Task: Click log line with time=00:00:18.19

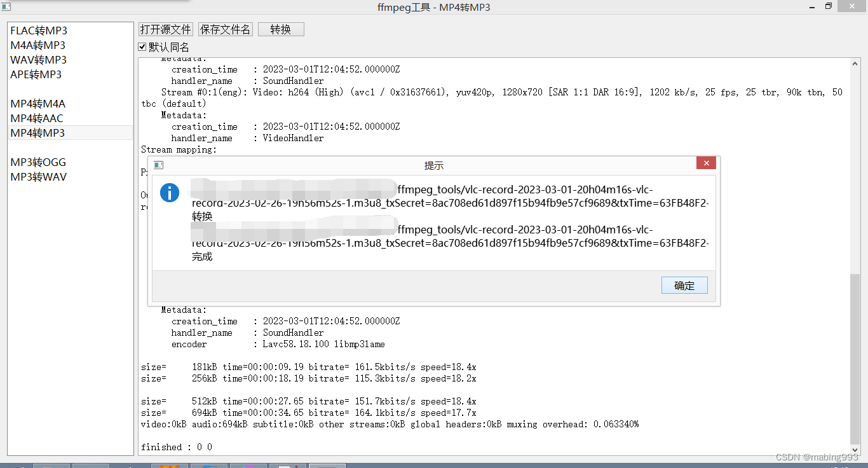Action: [308, 378]
